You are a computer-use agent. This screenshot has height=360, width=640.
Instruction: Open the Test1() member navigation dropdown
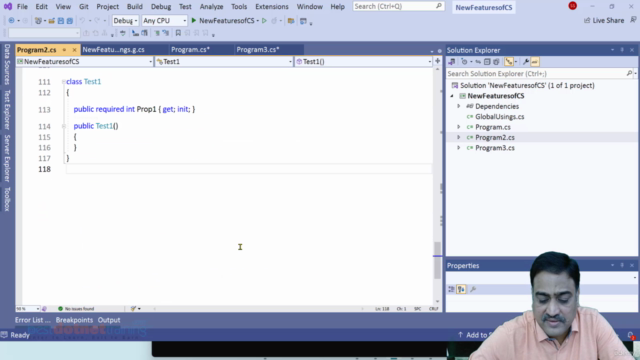pyautogui.click(x=363, y=62)
